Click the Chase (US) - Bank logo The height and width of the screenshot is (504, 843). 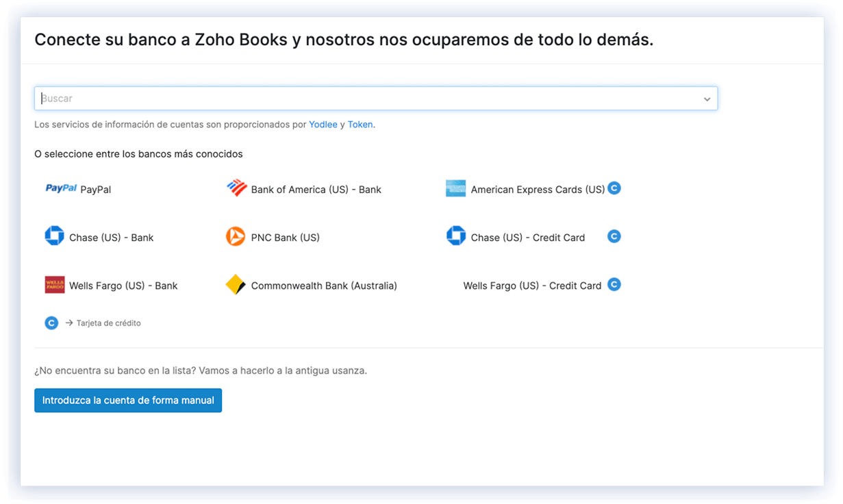55,237
